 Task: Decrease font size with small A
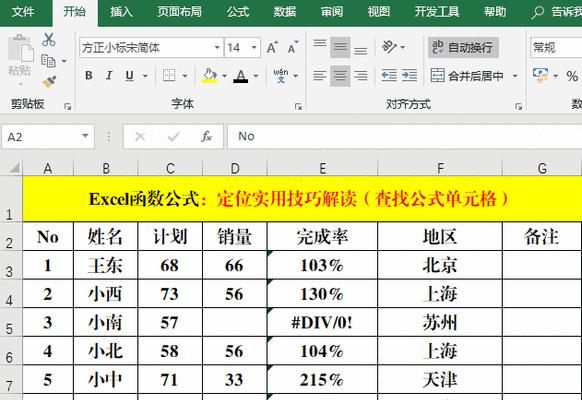293,47
